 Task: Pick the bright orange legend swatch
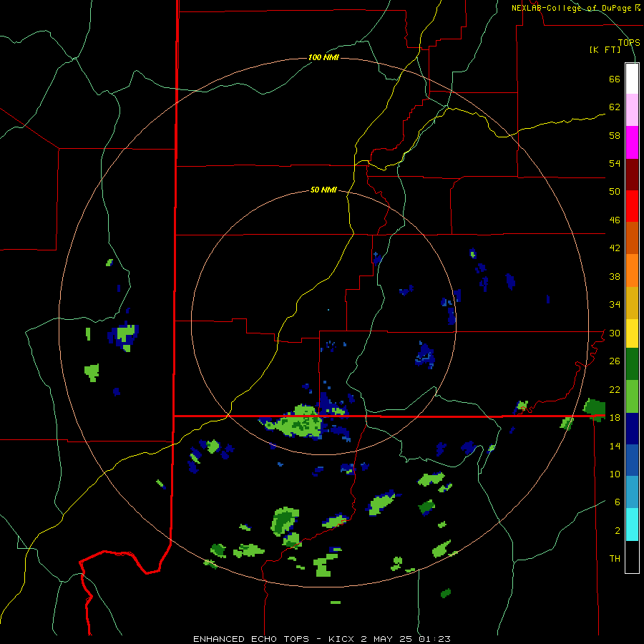coord(632,270)
